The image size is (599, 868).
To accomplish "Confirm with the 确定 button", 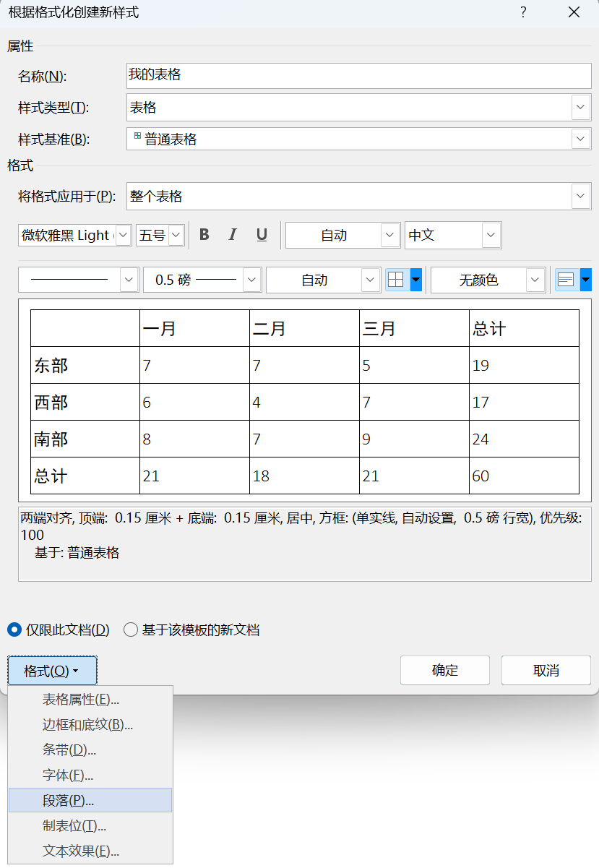I will tap(445, 671).
